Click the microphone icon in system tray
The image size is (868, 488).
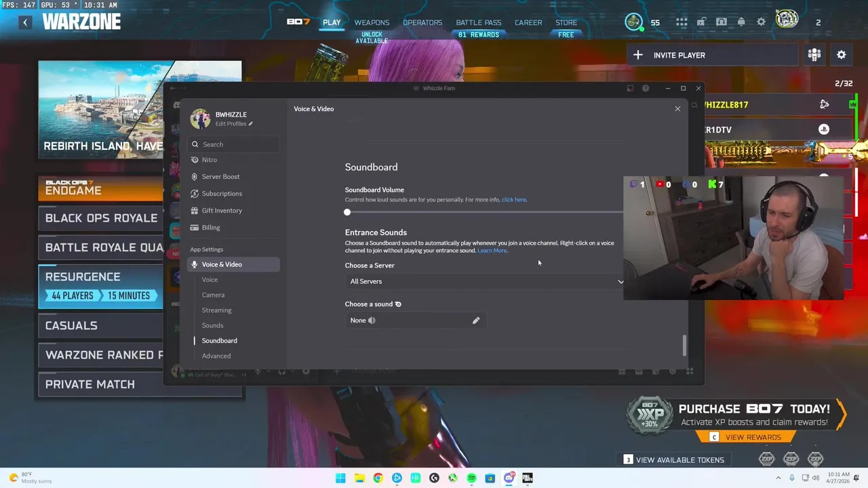(x=792, y=478)
